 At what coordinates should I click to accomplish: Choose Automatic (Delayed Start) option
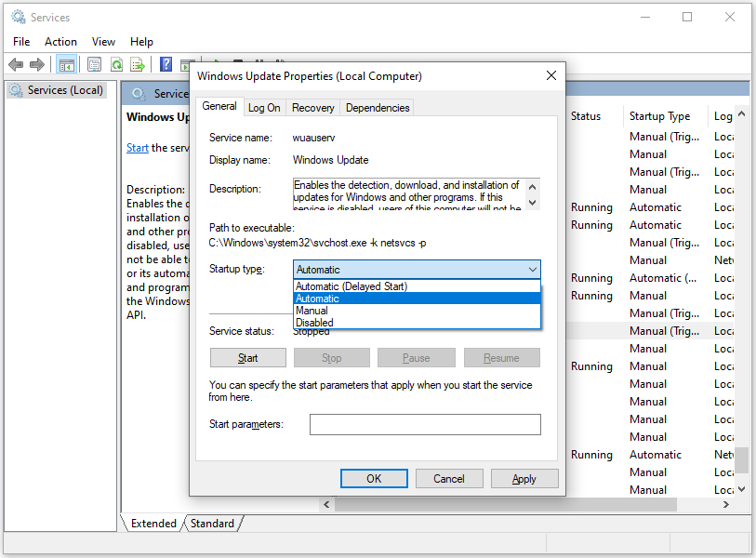351,286
